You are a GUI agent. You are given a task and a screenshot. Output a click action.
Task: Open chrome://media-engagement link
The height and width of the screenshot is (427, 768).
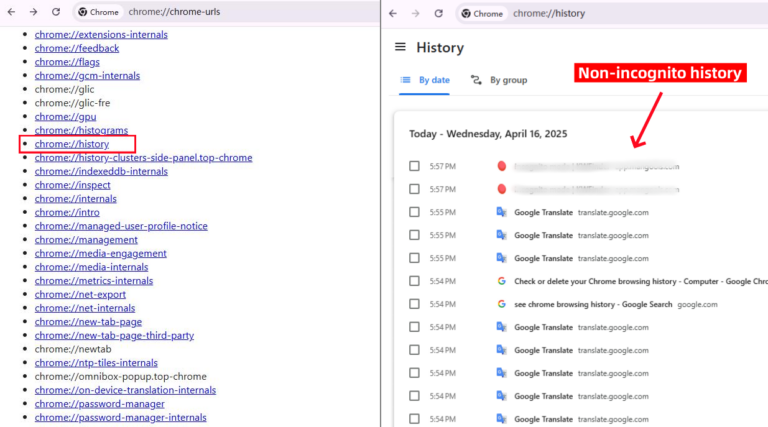[x=100, y=254]
